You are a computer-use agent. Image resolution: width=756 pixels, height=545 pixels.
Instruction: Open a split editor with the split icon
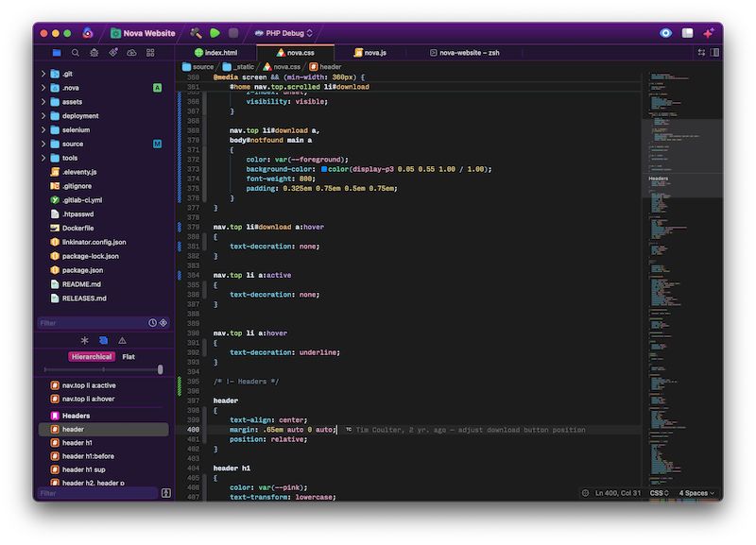714,53
